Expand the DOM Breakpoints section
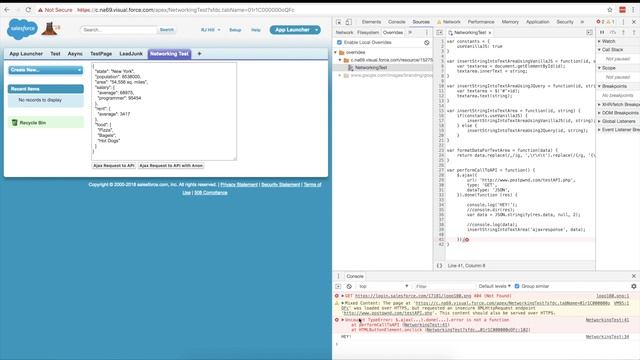Screen dimensions: 640x360 pyautogui.click(x=599, y=113)
